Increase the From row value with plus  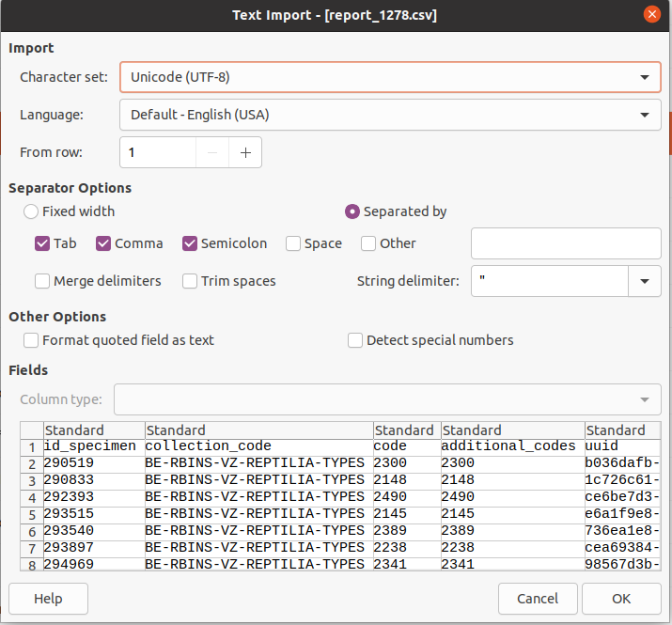coord(245,152)
